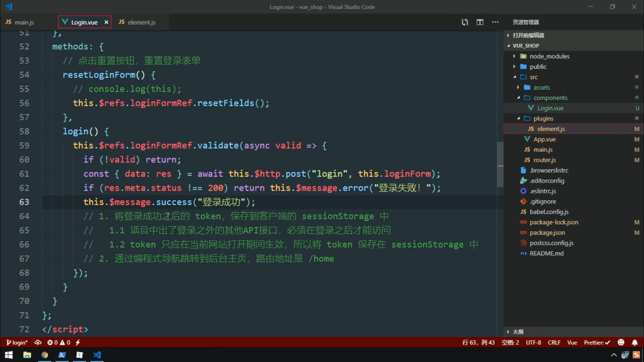The height and width of the screenshot is (362, 644).
Task: Click the Prettier status item
Action: pyautogui.click(x=597, y=343)
